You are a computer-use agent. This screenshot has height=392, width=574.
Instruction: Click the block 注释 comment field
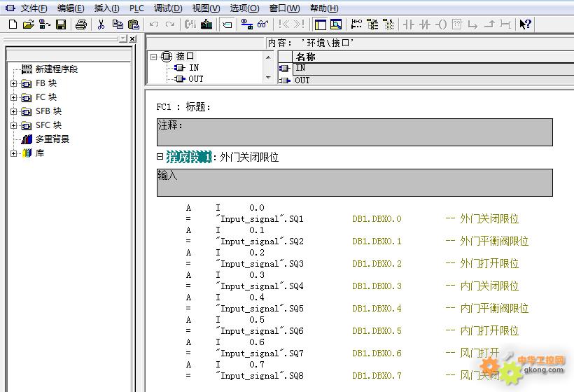click(355, 132)
